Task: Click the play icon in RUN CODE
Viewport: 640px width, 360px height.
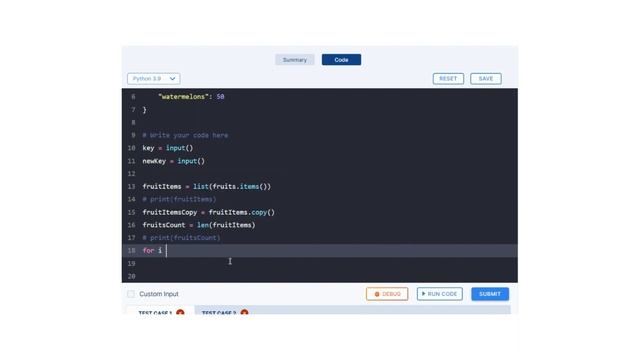Action: [424, 293]
